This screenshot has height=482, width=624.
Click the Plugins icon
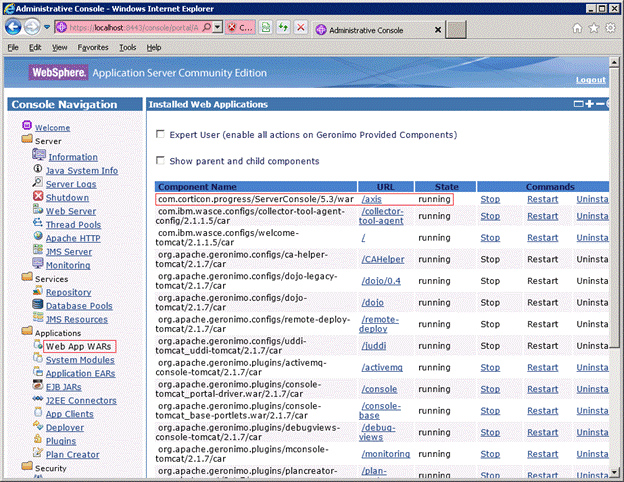[38, 439]
